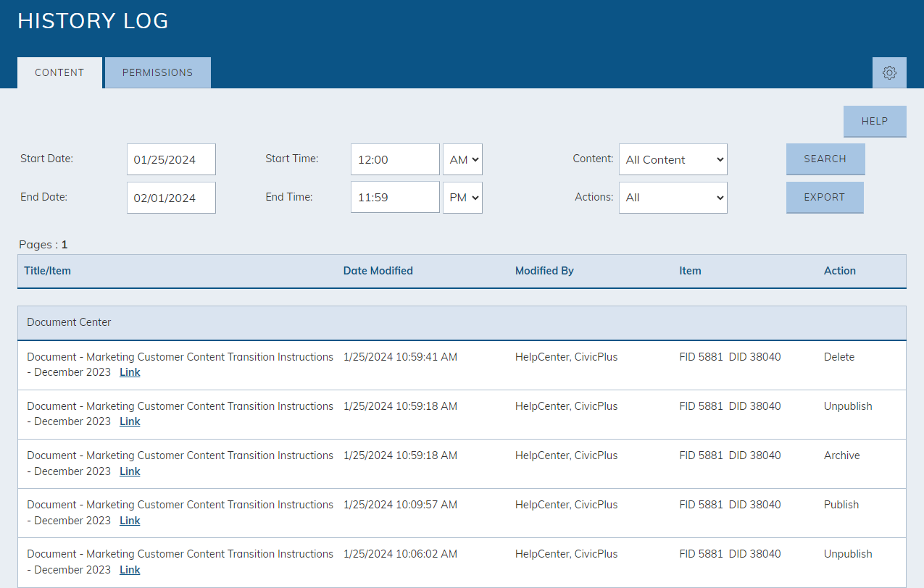The image size is (924, 588).
Task: Focus the Start Date input field
Action: tap(171, 159)
